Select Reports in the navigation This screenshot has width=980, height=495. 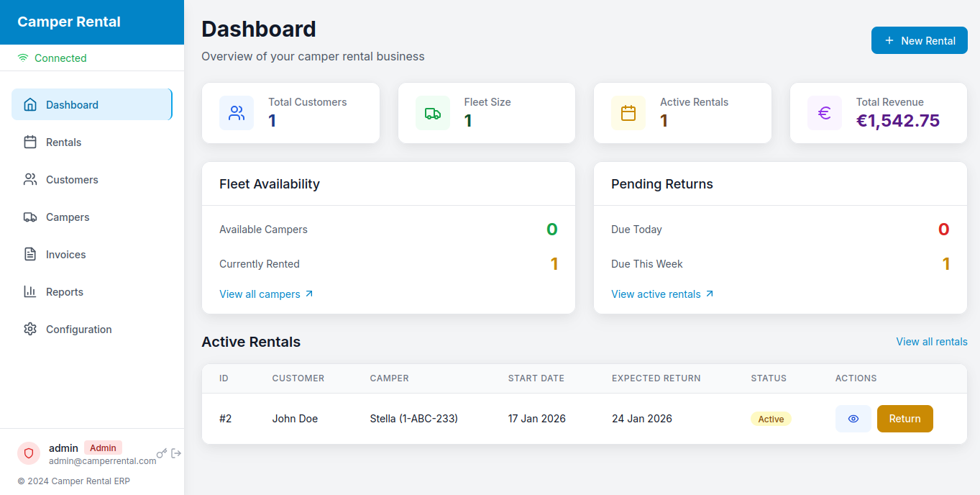(x=92, y=292)
